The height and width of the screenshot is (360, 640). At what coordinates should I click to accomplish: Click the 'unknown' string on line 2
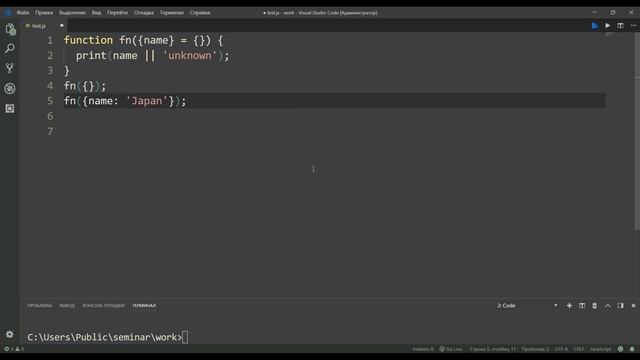(x=190, y=56)
